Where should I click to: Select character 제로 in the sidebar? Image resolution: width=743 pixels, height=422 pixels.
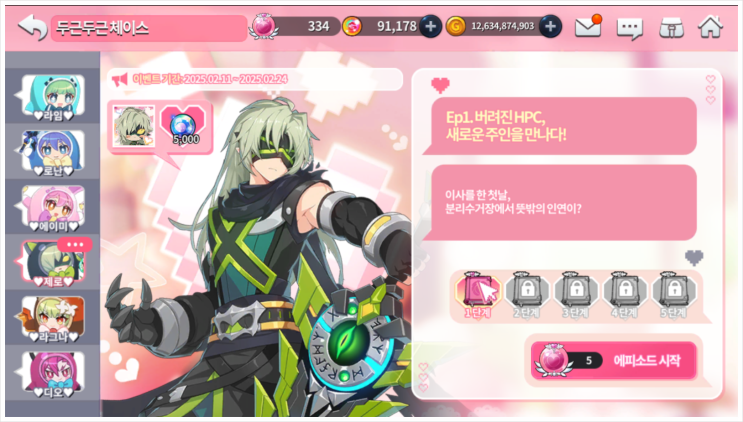(x=53, y=262)
